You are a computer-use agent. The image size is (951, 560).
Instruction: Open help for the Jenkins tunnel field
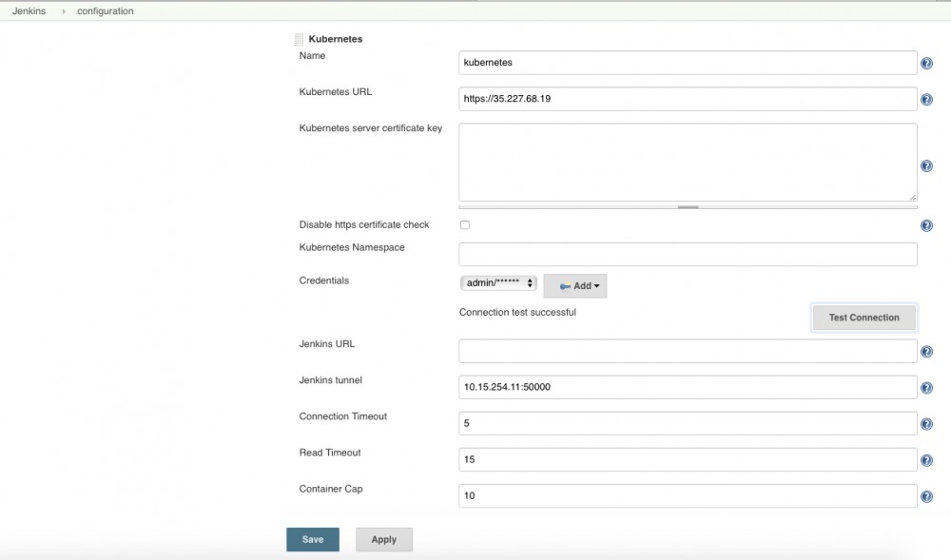coord(926,387)
